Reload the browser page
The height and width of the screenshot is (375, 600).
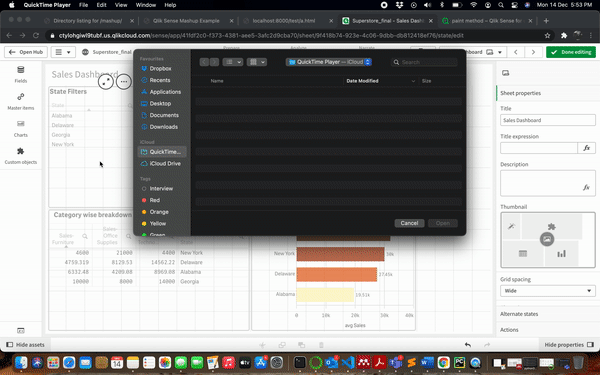[36, 36]
